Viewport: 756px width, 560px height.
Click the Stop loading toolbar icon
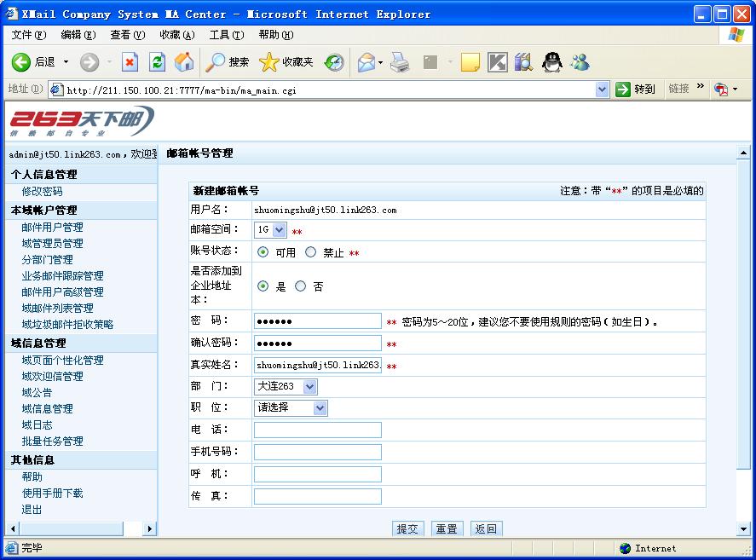click(x=130, y=62)
